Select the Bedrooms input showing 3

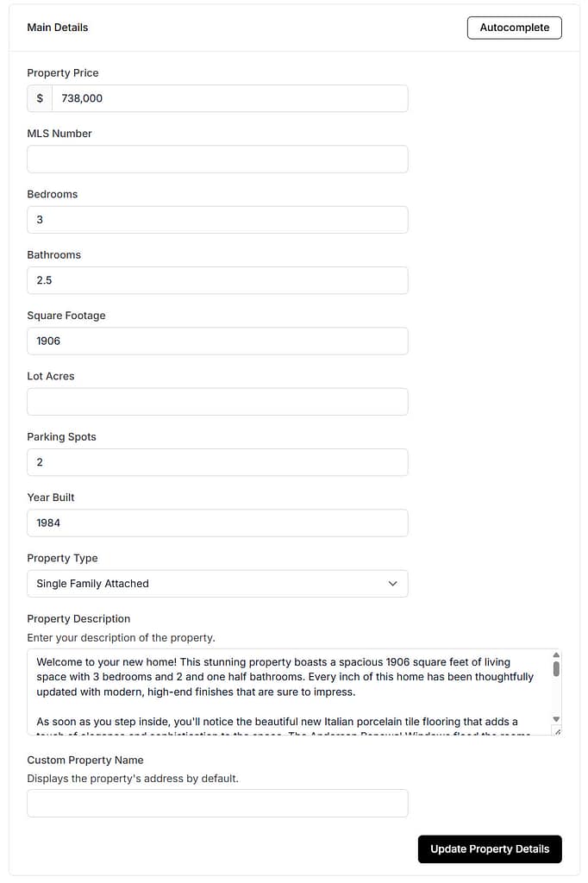click(x=216, y=219)
